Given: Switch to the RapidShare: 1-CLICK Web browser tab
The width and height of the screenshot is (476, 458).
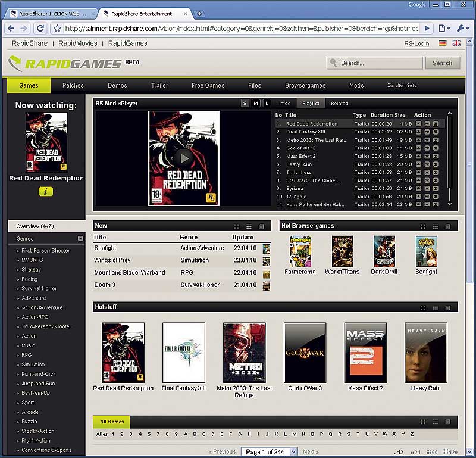Looking at the screenshot, I should click(x=52, y=14).
